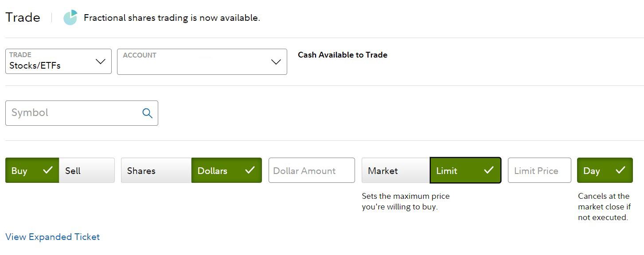Viewport: 644px width, 255px height.
Task: Click the Cash Available to Trade label
Action: pyautogui.click(x=343, y=55)
